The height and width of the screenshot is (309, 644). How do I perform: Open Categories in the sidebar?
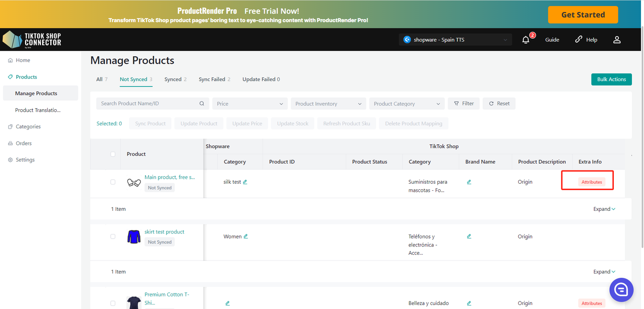(x=28, y=127)
